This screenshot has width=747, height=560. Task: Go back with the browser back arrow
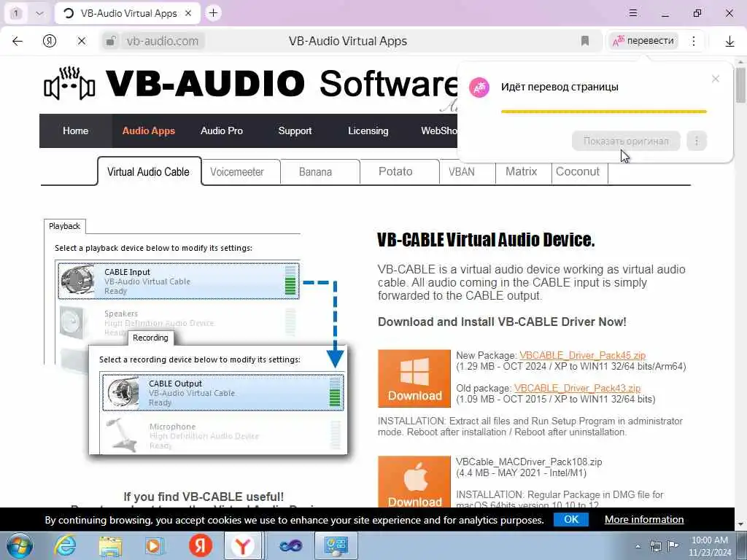[x=18, y=41]
